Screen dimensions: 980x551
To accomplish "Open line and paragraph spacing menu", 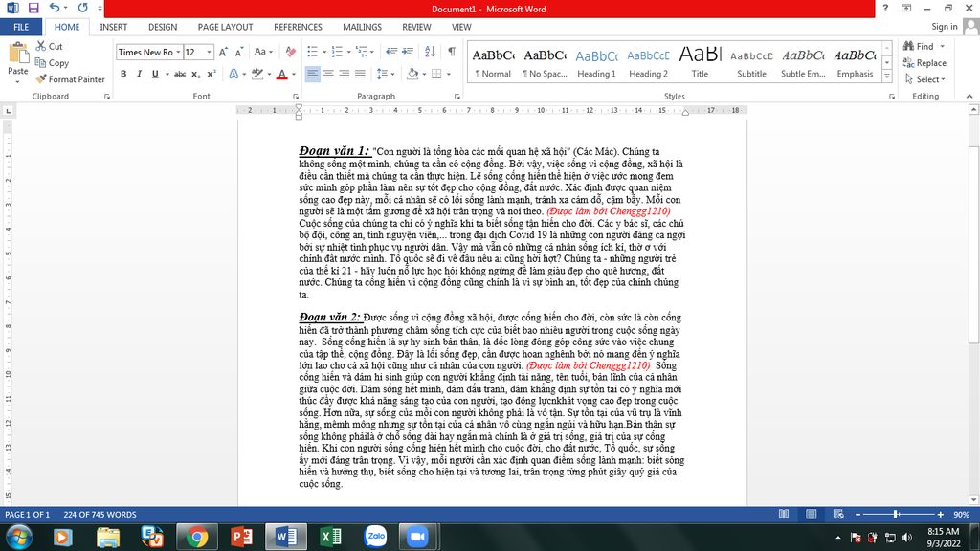I will [385, 74].
